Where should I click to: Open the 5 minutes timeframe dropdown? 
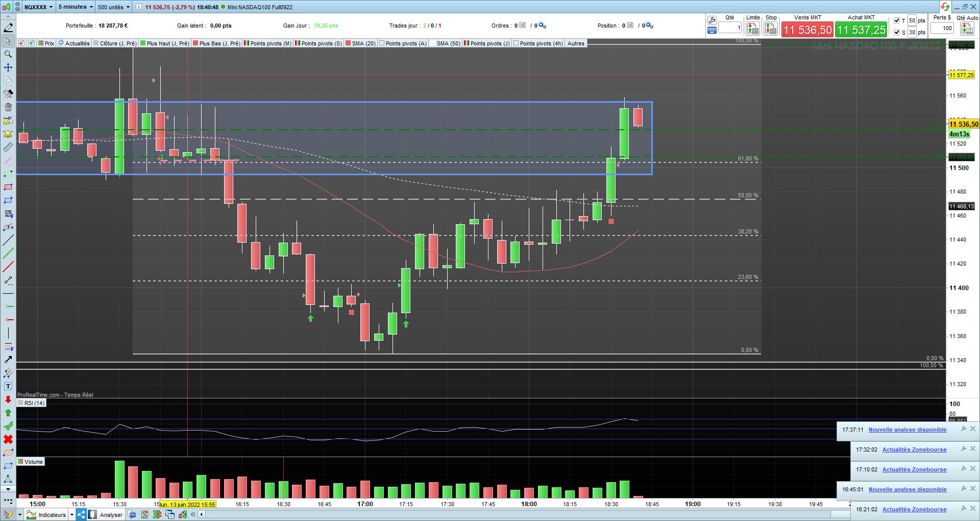coord(76,7)
